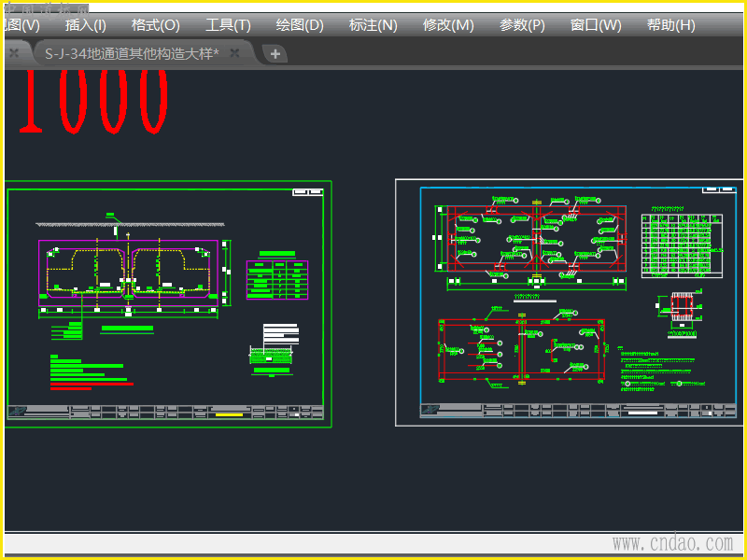Close the first tab left of S-J-34

coord(13,53)
